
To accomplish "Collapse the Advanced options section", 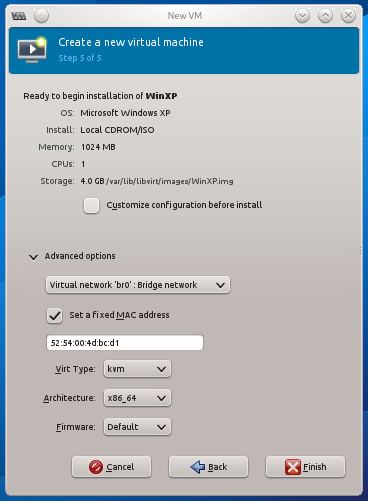I will coord(33,257).
